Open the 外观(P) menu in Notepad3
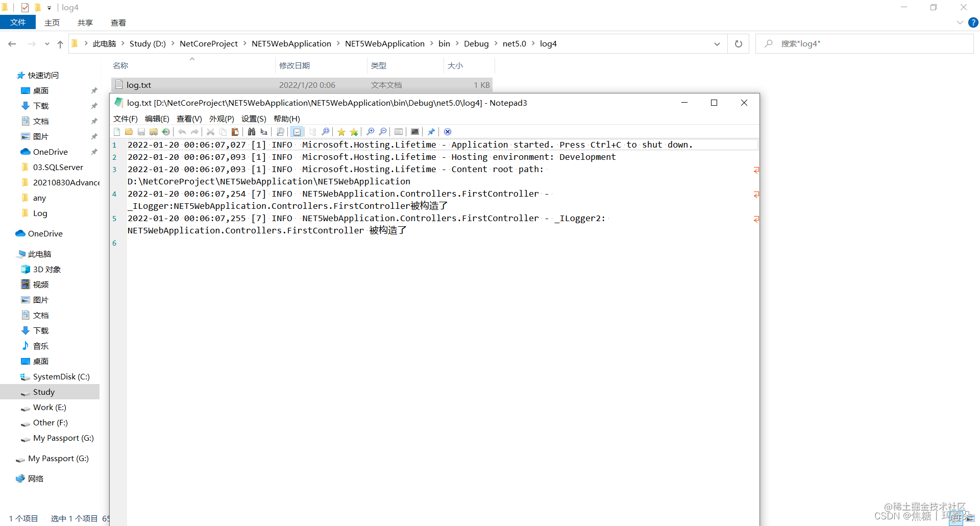The image size is (980, 526). [222, 118]
